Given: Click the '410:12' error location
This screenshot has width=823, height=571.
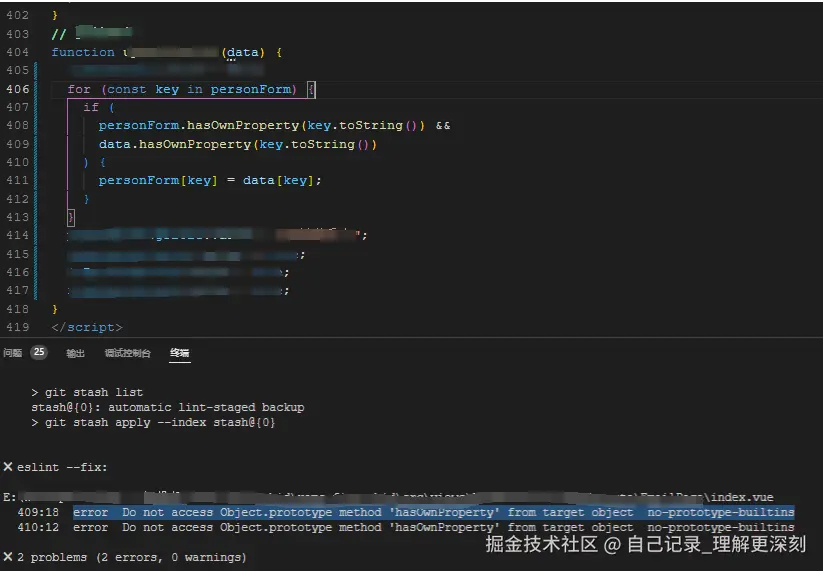Looking at the screenshot, I should pyautogui.click(x=38, y=527).
